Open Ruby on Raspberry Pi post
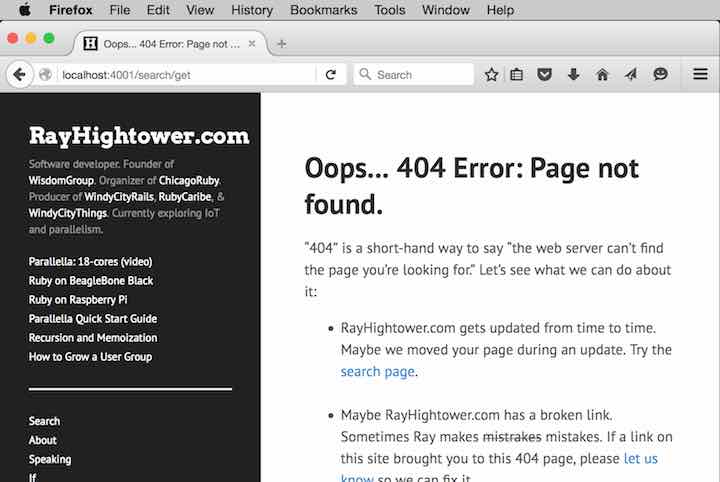 point(78,300)
